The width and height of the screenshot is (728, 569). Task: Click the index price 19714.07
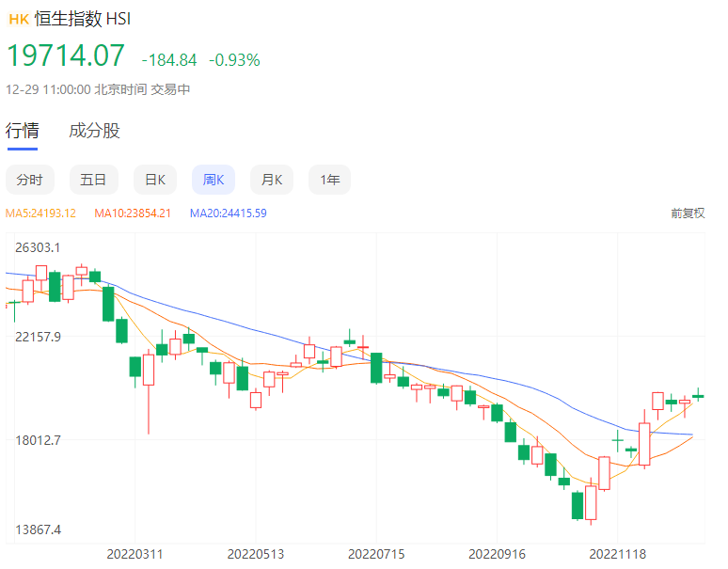(66, 55)
